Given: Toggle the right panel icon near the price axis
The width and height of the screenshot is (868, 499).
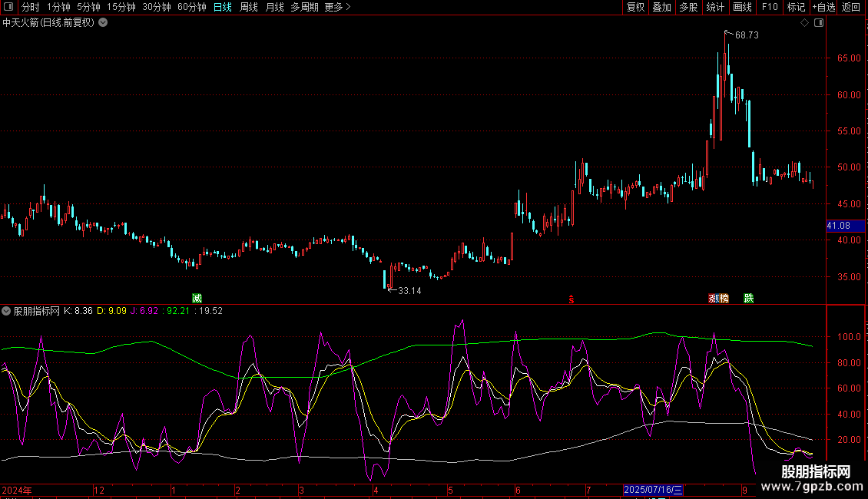Looking at the screenshot, I should (819, 23).
